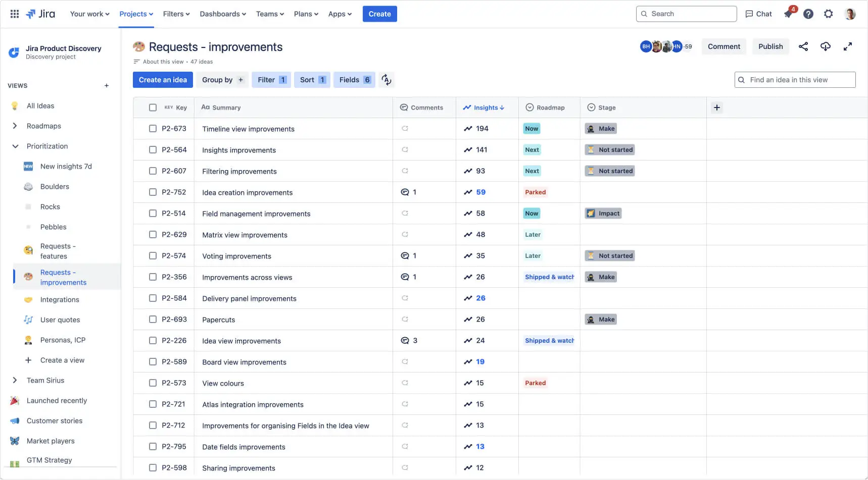The image size is (868, 480).
Task: Open the All Ideas view
Action: tap(40, 106)
